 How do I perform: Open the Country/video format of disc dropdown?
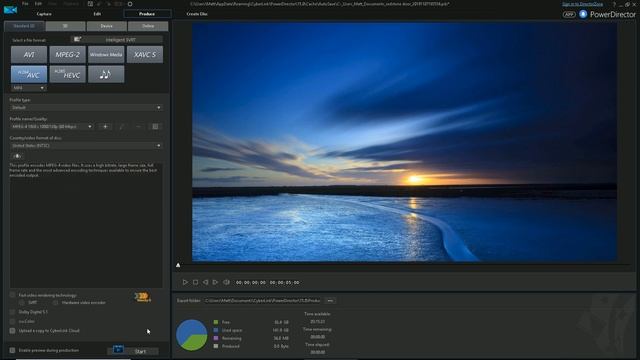click(86, 146)
